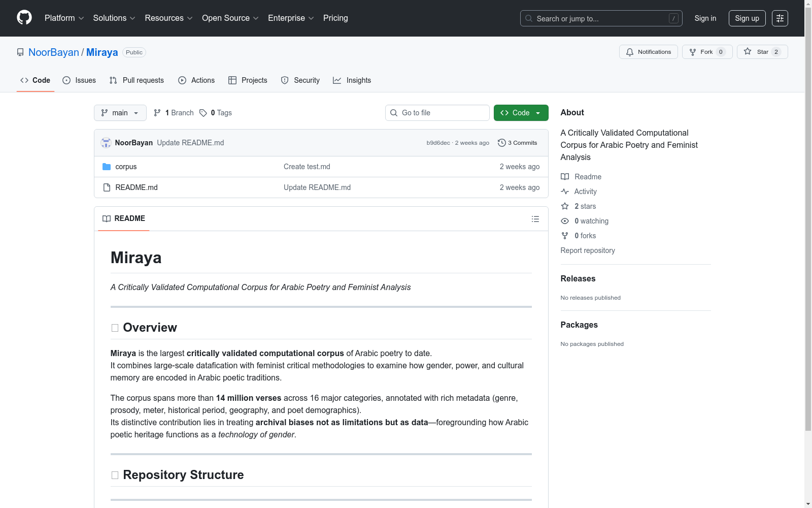Click the README.md file icon
The image size is (812, 508).
[107, 187]
